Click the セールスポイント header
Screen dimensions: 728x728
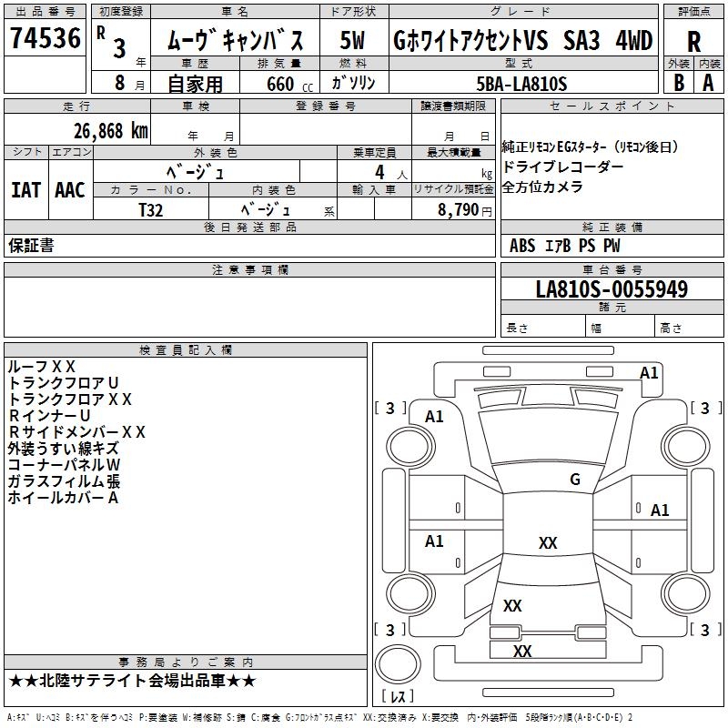pos(612,106)
